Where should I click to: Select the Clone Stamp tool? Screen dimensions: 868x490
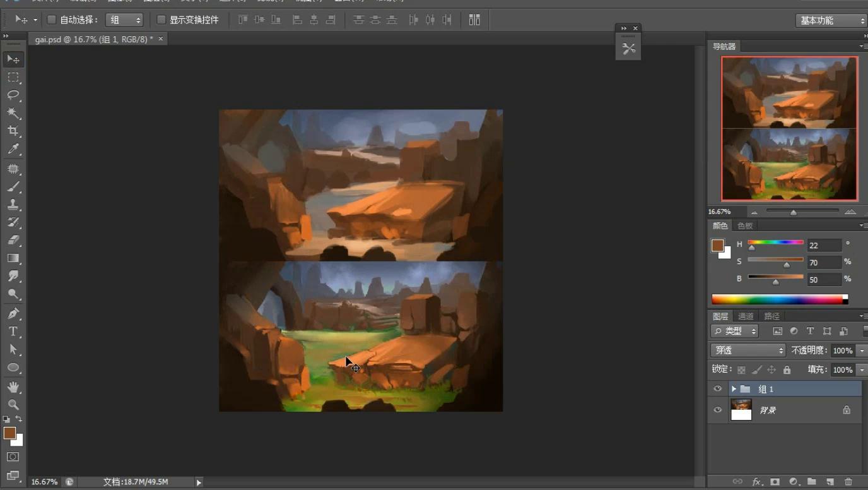click(x=13, y=205)
